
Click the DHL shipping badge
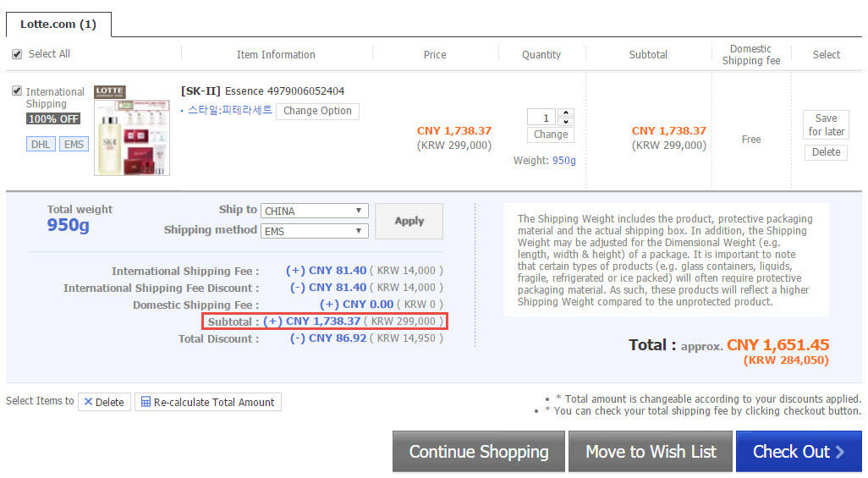[41, 144]
